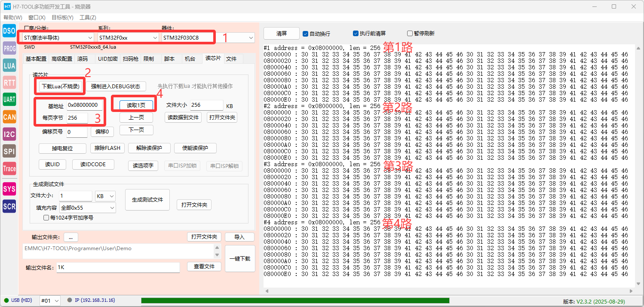Expand the device dropdown arrow at far right
644x307 pixels.
point(251,38)
